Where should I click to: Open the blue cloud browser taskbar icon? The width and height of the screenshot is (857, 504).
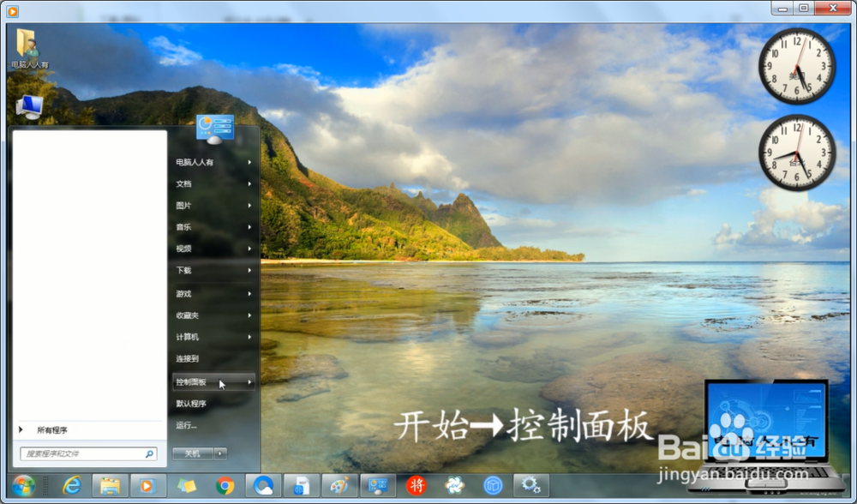click(x=263, y=485)
